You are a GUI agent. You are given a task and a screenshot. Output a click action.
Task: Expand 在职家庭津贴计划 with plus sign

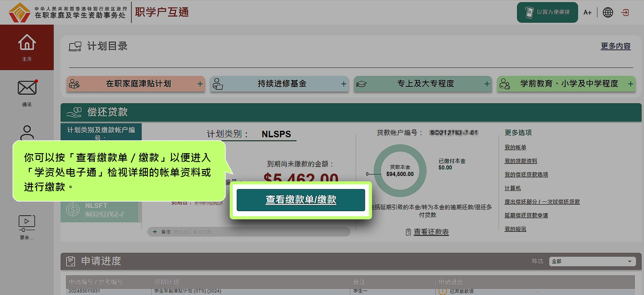(x=200, y=84)
